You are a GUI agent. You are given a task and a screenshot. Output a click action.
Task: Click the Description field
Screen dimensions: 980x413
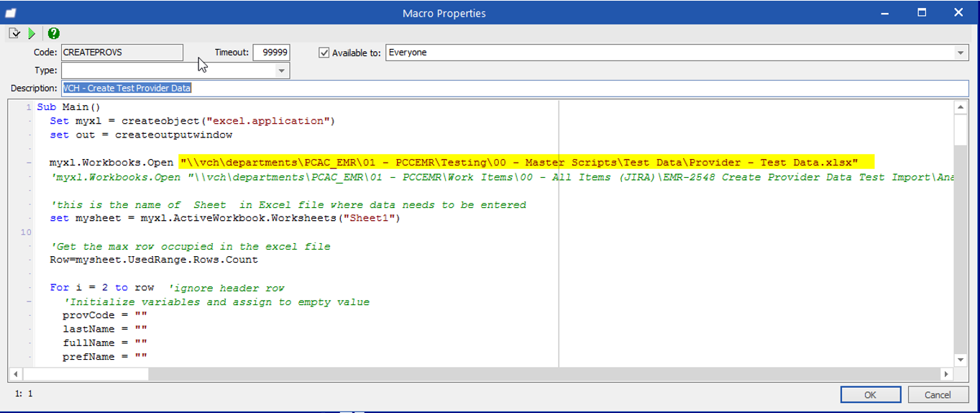click(514, 88)
